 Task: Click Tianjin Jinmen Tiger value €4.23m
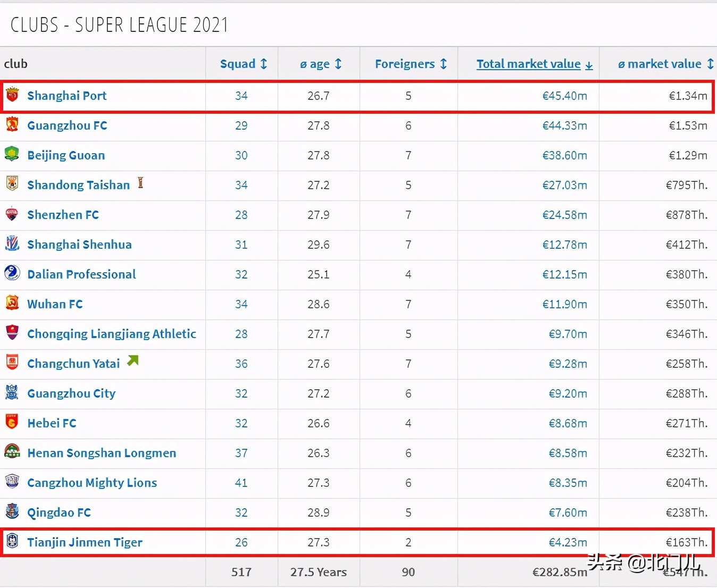(x=568, y=542)
